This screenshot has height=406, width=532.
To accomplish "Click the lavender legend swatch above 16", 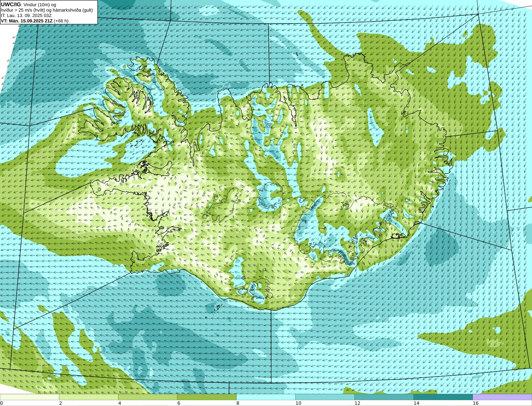I will click(502, 397).
